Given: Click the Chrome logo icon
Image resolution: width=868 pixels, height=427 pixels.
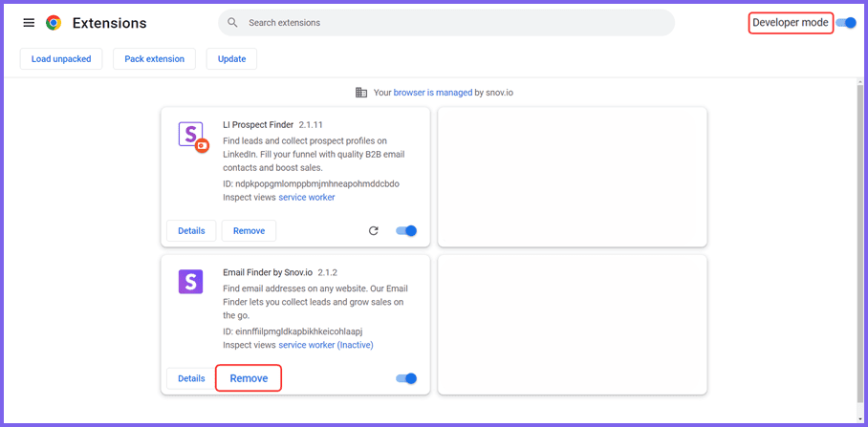Looking at the screenshot, I should pos(54,23).
